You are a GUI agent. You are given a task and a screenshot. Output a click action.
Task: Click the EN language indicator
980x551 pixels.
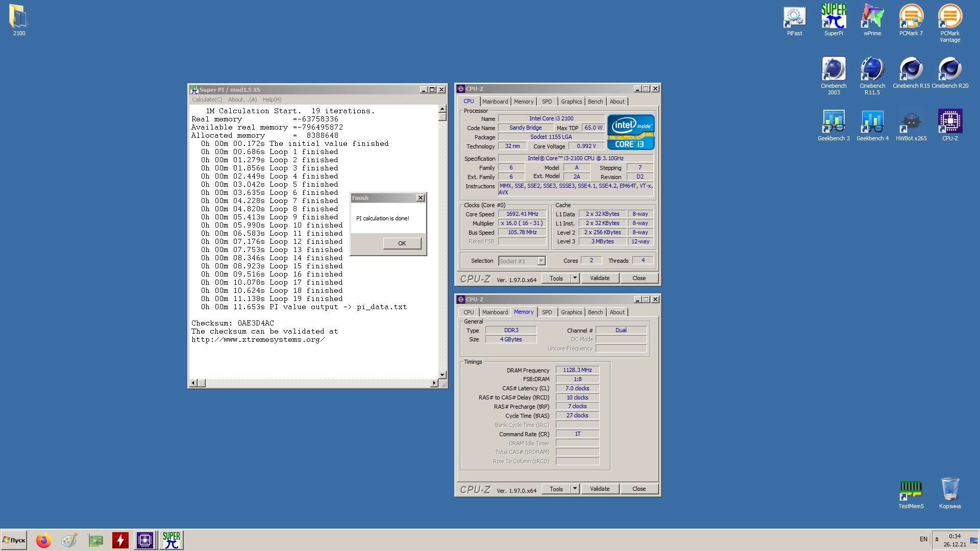923,539
